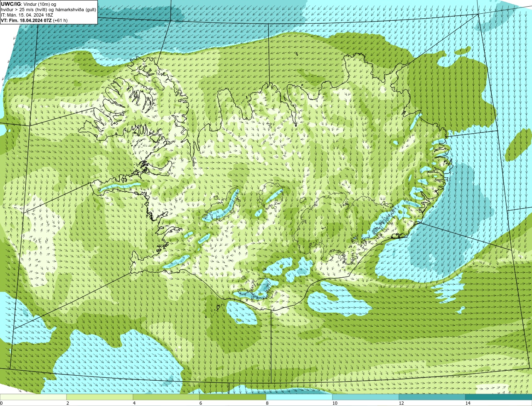Screen dimensions: 532x406
Task: Click the init time 'IT: Mán. 15. 04. 2024 18Z'
Action: tap(27, 15)
